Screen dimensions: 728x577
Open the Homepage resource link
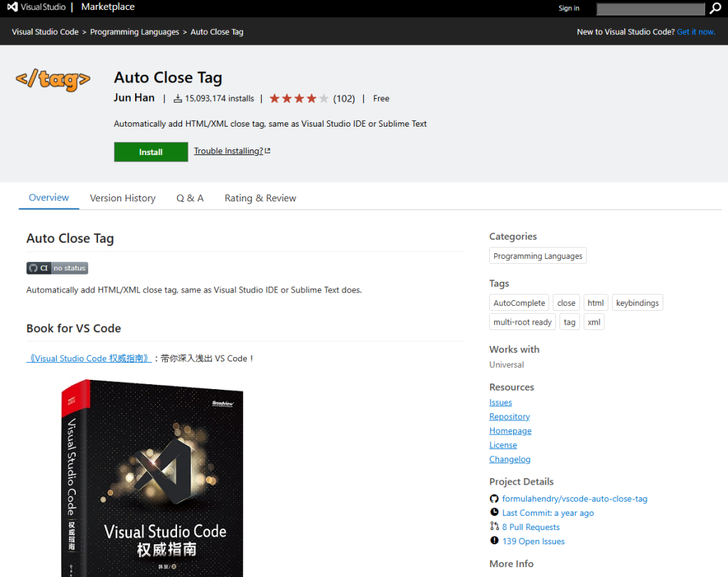click(510, 430)
